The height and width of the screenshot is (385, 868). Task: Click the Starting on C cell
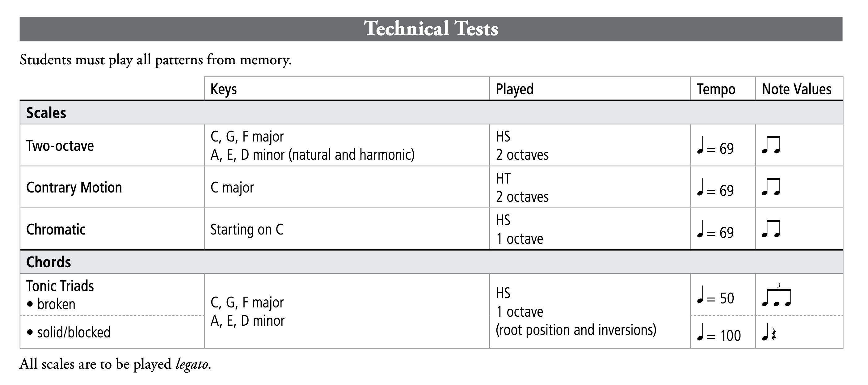pos(246,230)
